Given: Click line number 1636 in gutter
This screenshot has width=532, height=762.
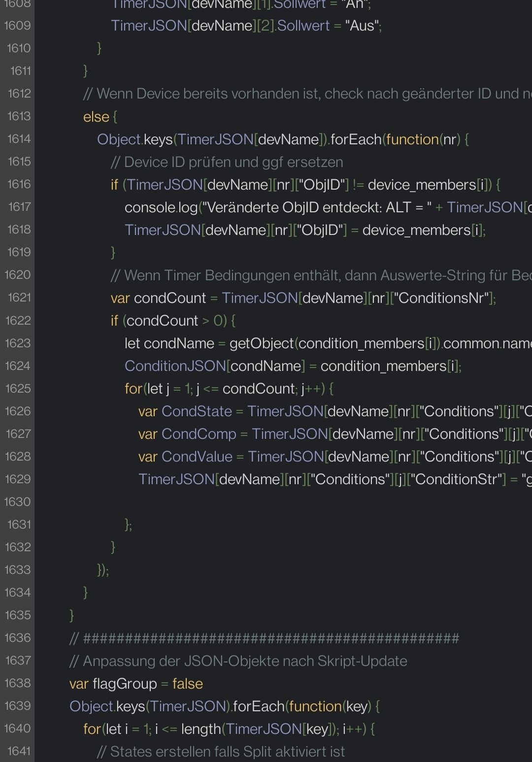Looking at the screenshot, I should tap(18, 638).
